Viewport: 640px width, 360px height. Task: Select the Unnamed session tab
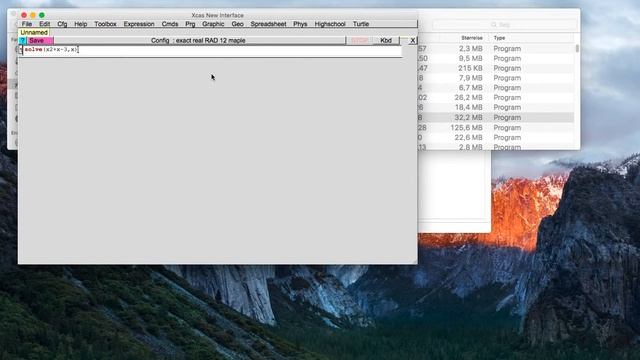34,32
